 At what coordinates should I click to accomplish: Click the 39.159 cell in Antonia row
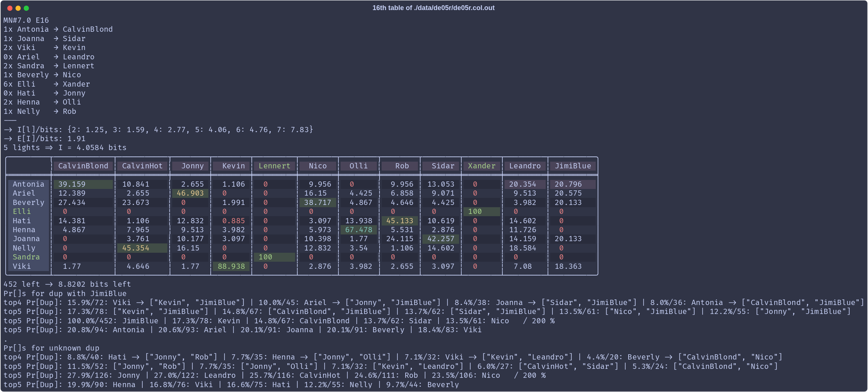pos(72,184)
